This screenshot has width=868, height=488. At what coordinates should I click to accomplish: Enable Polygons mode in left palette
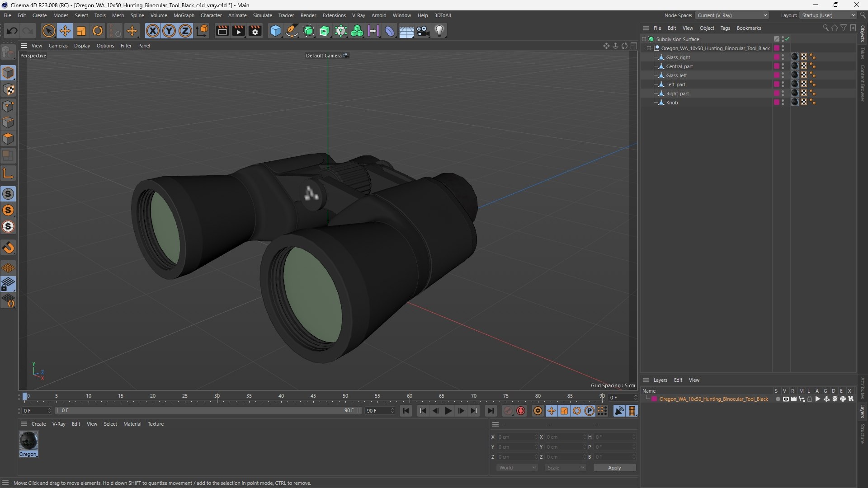[x=8, y=139]
